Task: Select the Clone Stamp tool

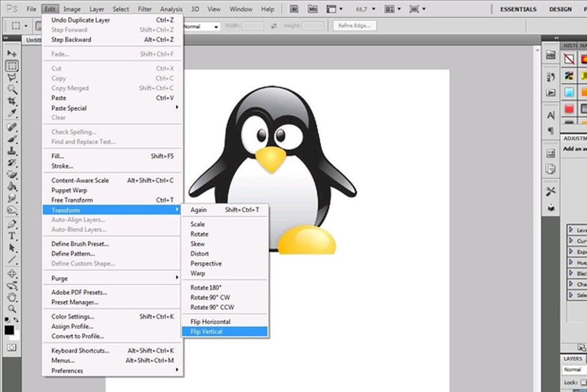Action: pos(11,151)
